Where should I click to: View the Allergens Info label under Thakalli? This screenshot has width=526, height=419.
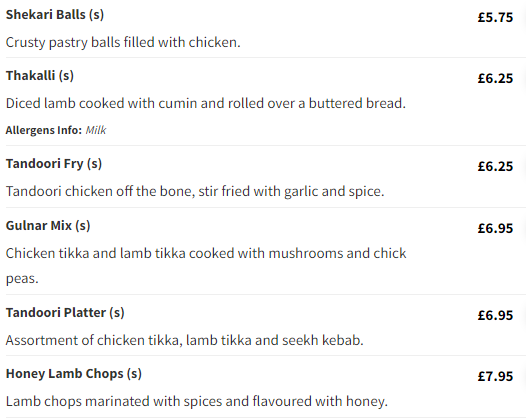coord(44,130)
